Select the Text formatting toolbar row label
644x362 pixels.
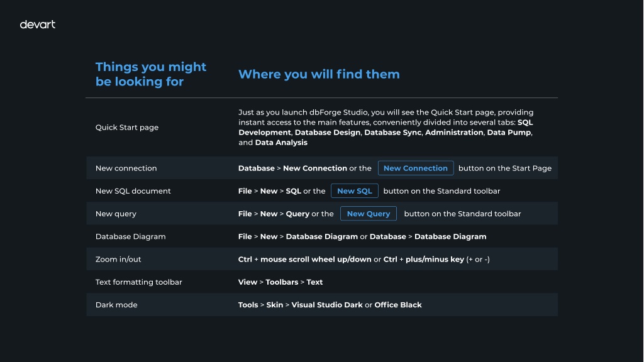pyautogui.click(x=139, y=282)
